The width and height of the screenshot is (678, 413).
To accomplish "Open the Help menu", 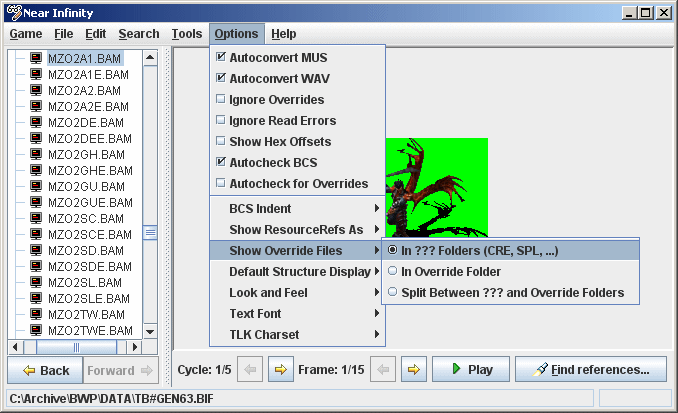I will click(284, 34).
